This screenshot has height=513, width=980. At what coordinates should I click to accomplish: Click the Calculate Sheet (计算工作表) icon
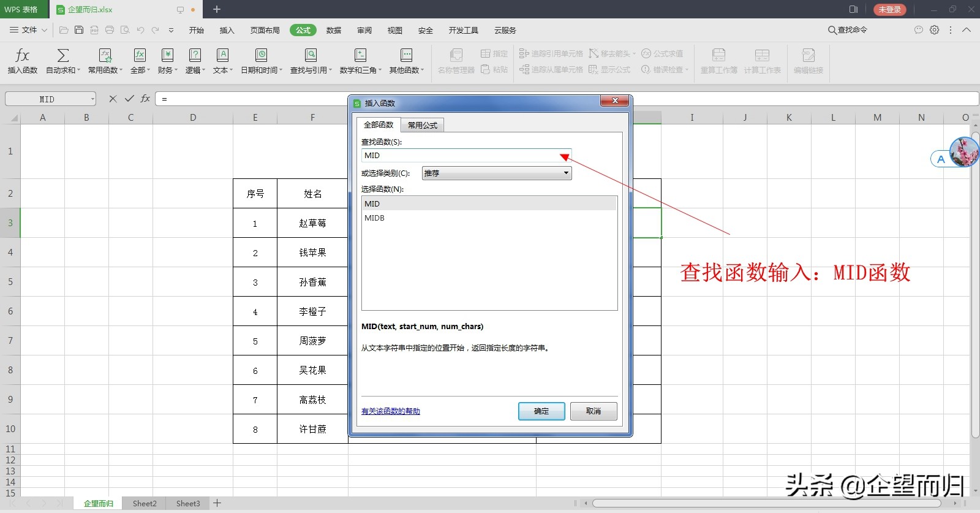[763, 55]
